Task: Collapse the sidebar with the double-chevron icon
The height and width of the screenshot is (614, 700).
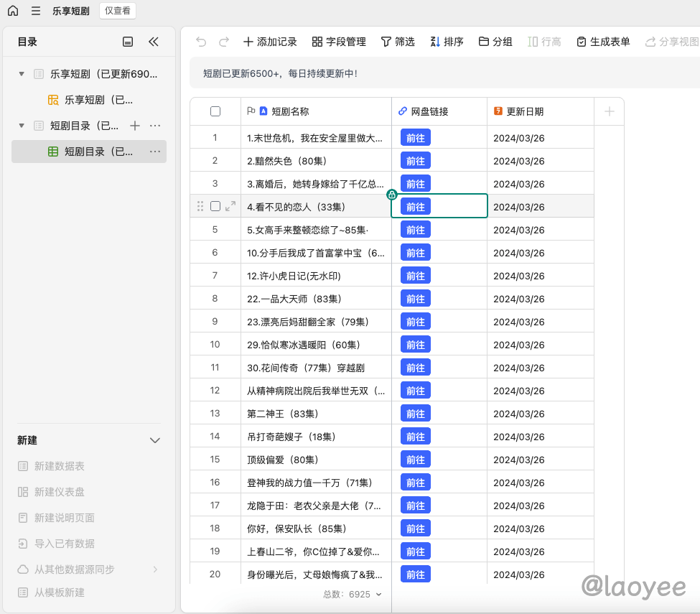Action: (153, 42)
